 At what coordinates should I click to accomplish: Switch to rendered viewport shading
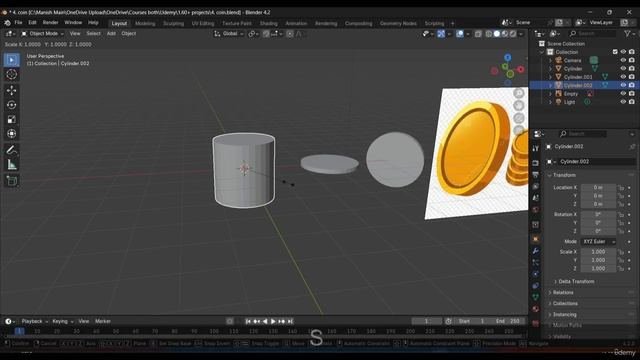click(x=513, y=34)
